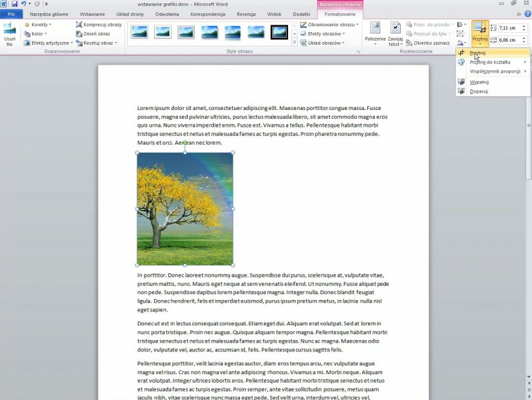Expand the Kolor dropdown
This screenshot has width=532, height=400.
point(37,33)
